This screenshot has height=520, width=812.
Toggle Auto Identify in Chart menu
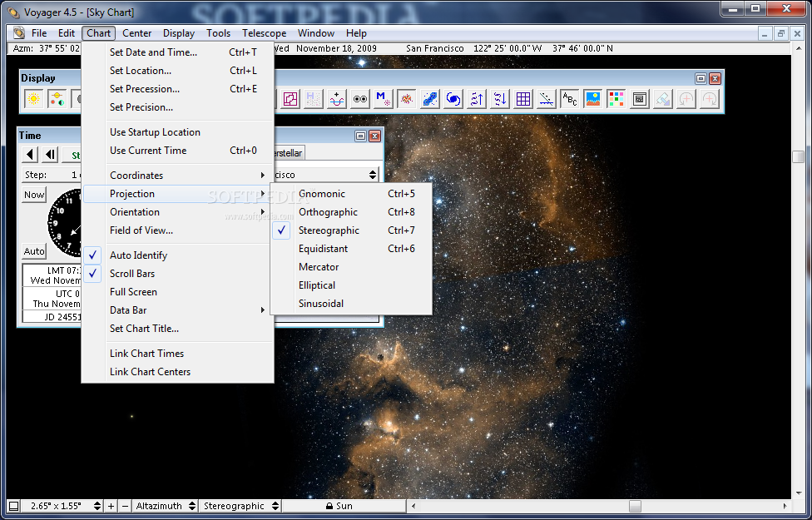177,255
